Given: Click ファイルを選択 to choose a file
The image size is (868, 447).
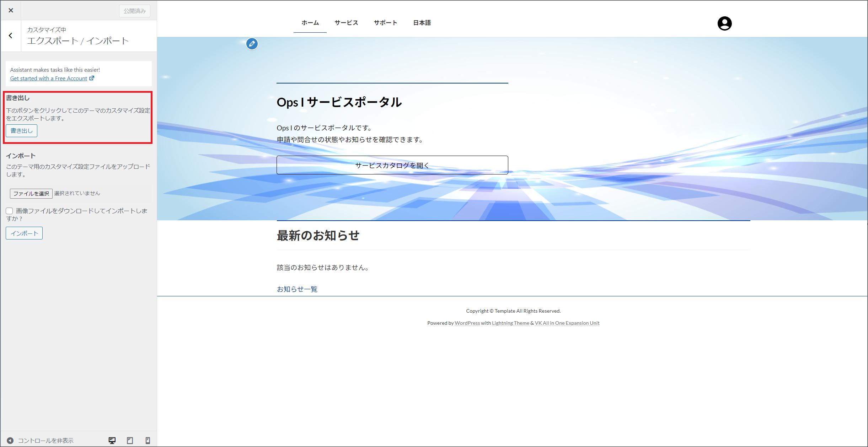Looking at the screenshot, I should point(31,193).
